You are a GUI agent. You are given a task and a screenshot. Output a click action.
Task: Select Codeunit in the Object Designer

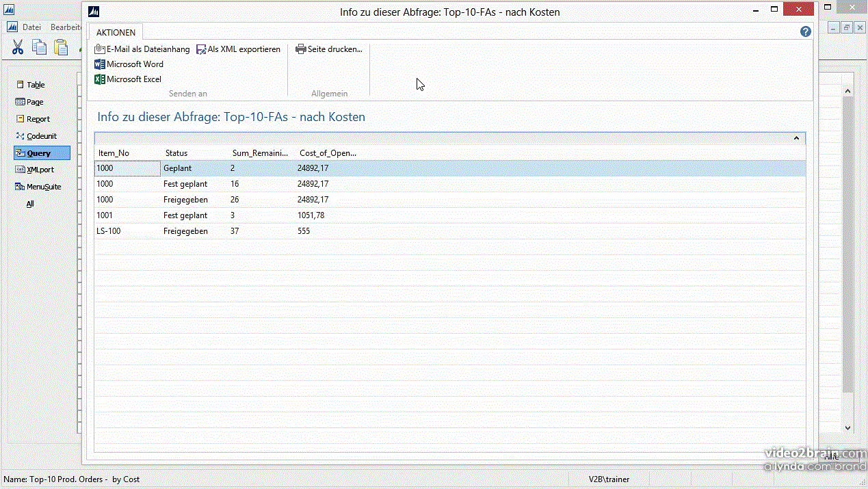click(x=36, y=136)
